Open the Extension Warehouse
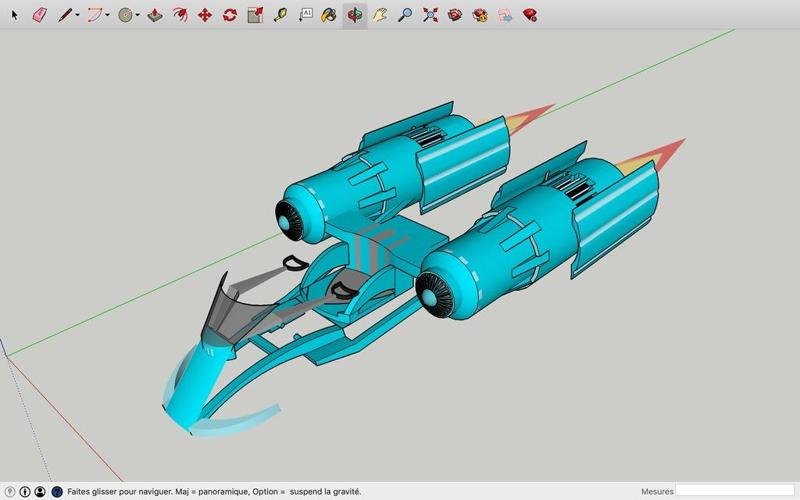The width and height of the screenshot is (800, 500). pos(480,15)
